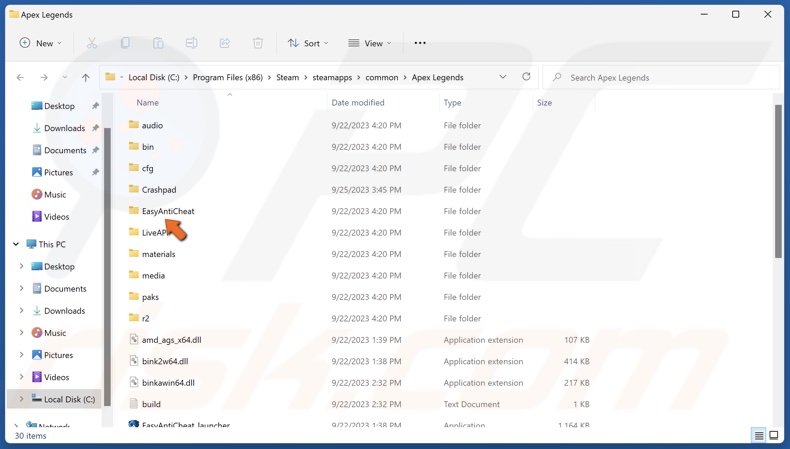Expand Videos under This PC

tap(21, 377)
